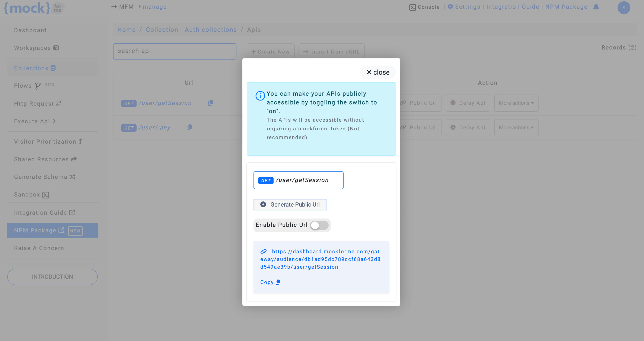Open the manage dropdown in the header

tap(153, 7)
